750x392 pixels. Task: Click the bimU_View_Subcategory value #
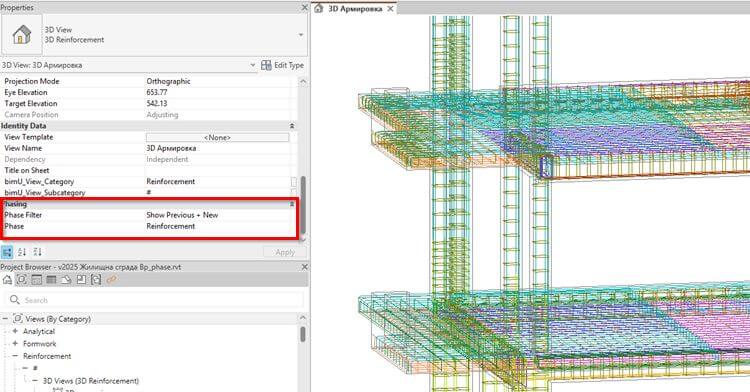(x=218, y=192)
